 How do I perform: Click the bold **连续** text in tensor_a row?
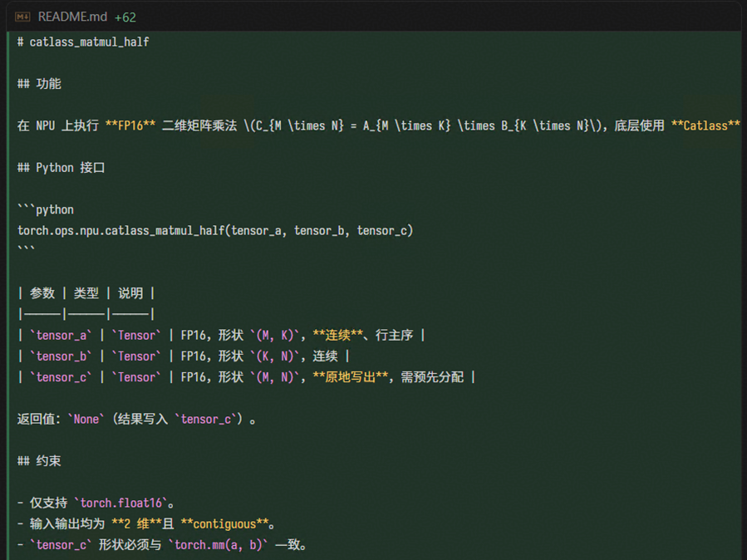coord(337,335)
